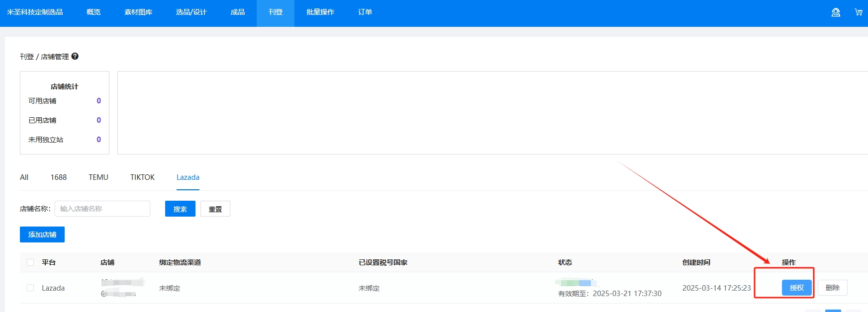Open 选品/设计 navigation item

pyautogui.click(x=191, y=12)
